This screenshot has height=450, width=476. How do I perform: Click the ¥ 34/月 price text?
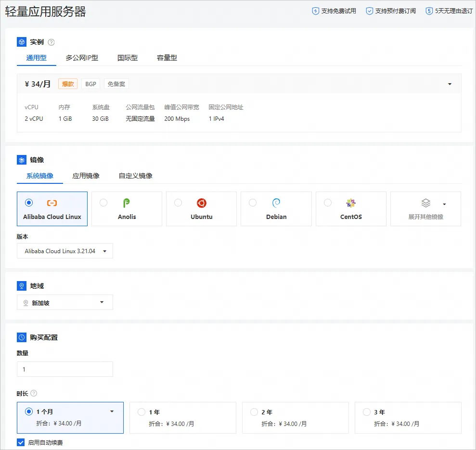pyautogui.click(x=38, y=84)
